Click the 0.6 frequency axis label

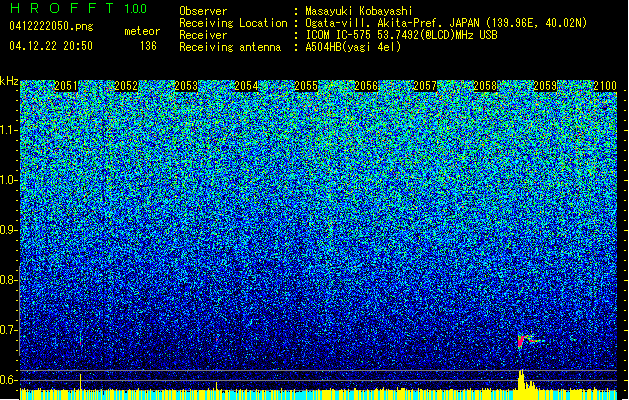pos(8,380)
